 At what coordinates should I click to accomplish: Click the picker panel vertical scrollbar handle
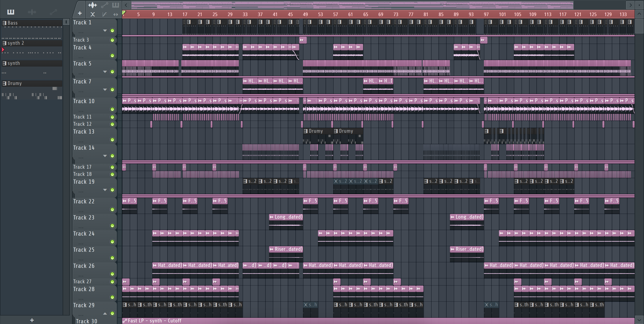(66, 22)
